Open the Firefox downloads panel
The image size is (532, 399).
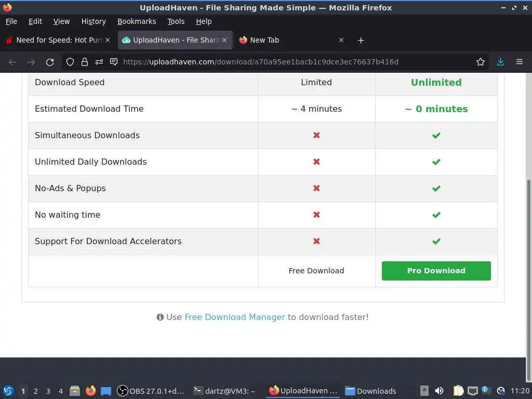click(x=500, y=62)
